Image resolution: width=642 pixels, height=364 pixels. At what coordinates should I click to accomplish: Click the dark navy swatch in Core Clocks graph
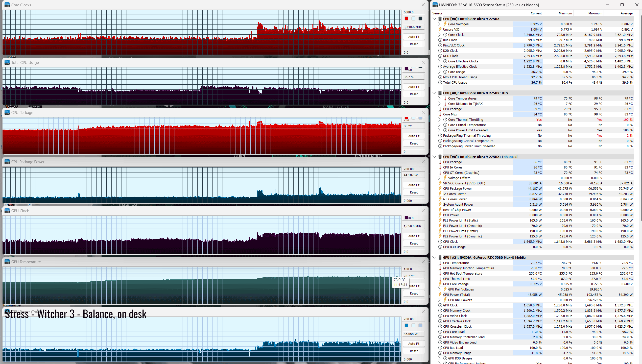[420, 18]
